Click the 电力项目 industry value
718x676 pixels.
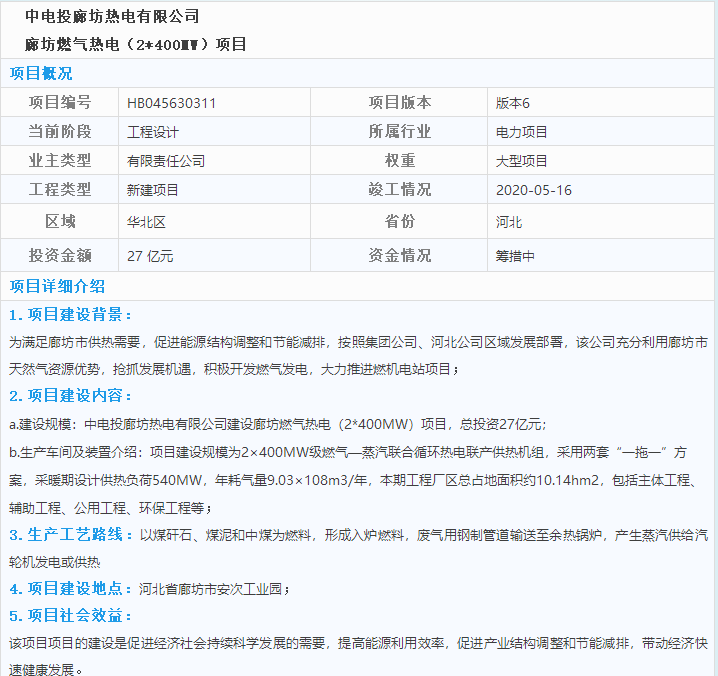click(x=522, y=132)
